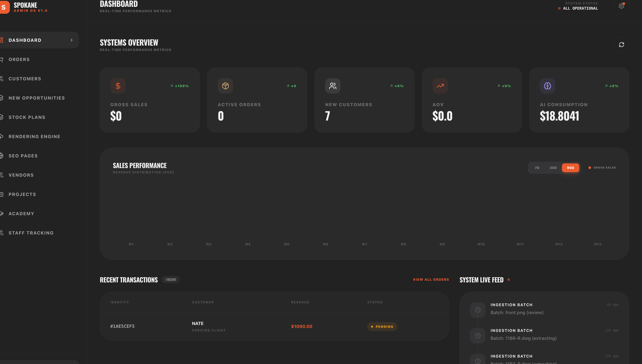Click View All Orders link
The height and width of the screenshot is (364, 642).
431,279
